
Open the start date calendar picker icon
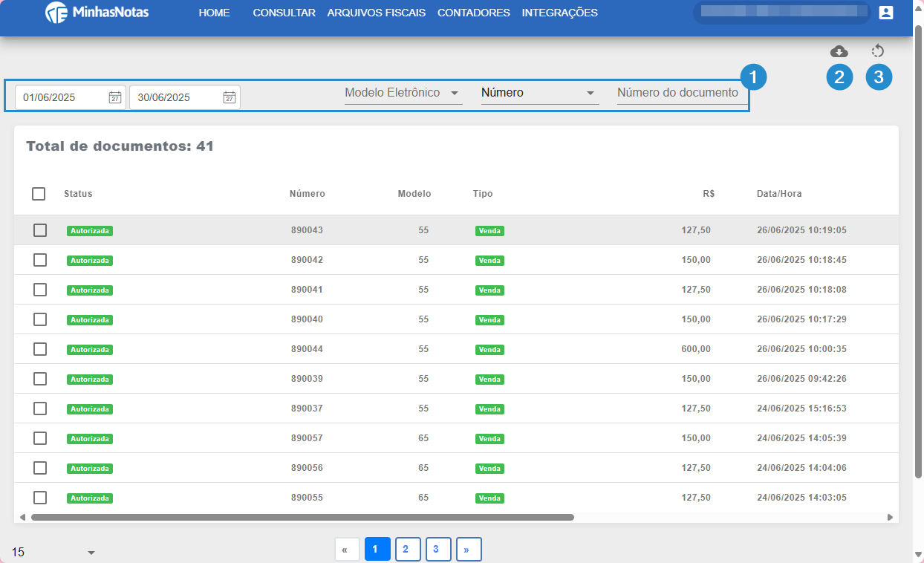click(115, 97)
